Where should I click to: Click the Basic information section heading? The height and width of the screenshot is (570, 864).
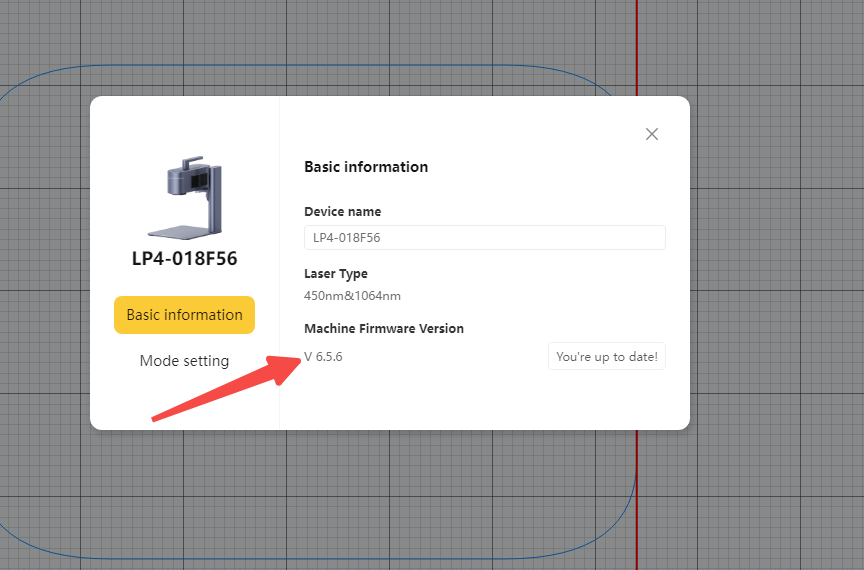[x=366, y=167]
